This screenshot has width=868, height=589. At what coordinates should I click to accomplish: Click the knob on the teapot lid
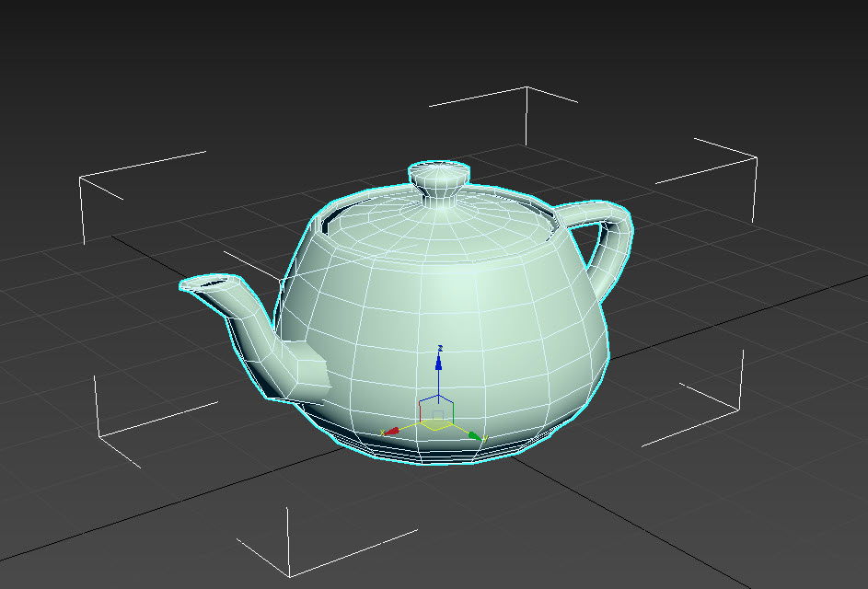[440, 181]
